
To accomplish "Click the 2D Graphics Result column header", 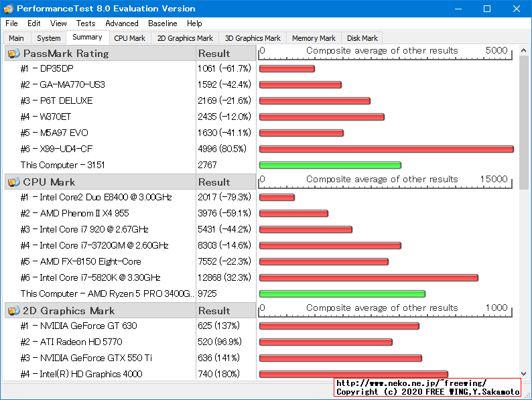I will click(226, 310).
